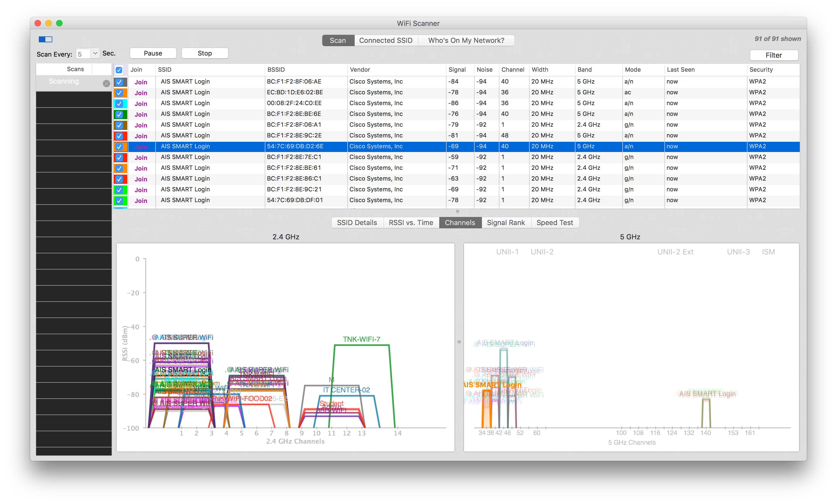
Task: Show the SSID Details tab
Action: 357,222
